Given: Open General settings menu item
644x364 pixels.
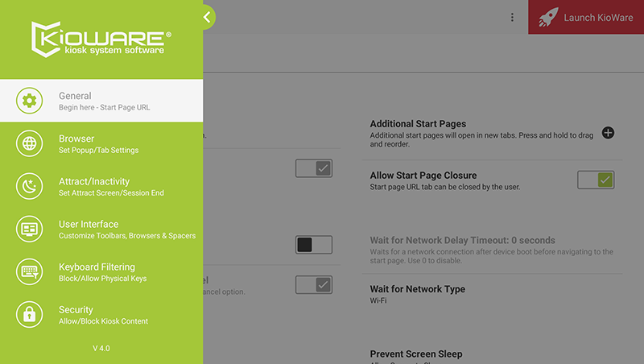Looking at the screenshot, I should (x=101, y=101).
